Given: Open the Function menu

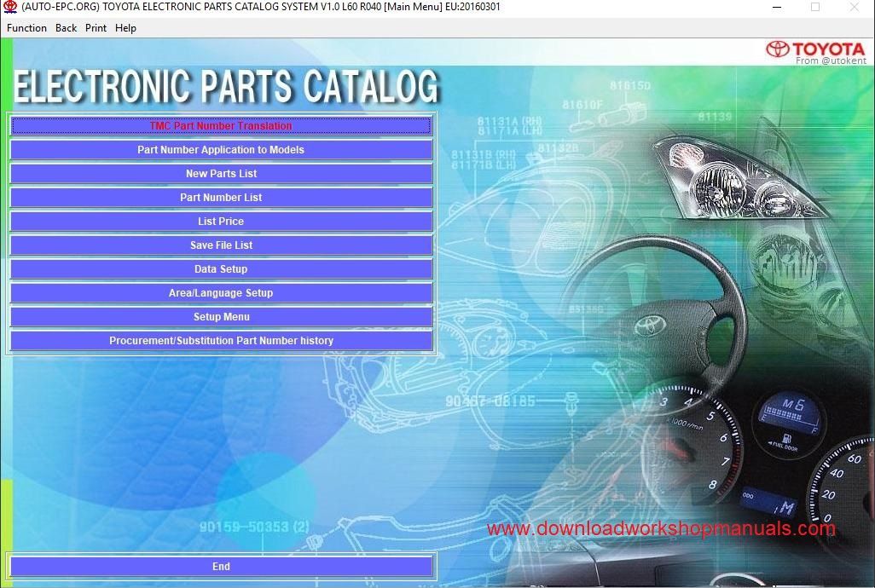Looking at the screenshot, I should [26, 28].
